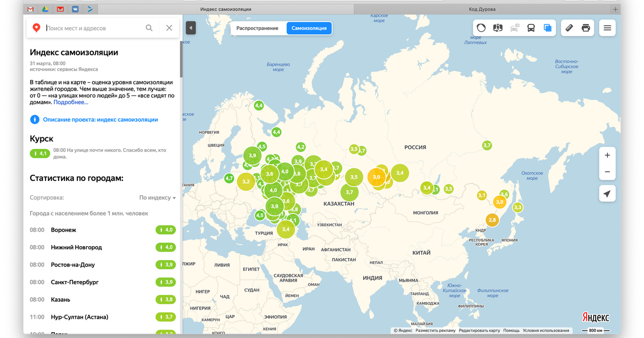Select the ruler measurement tool
This screenshot has height=338, width=644.
[569, 28]
